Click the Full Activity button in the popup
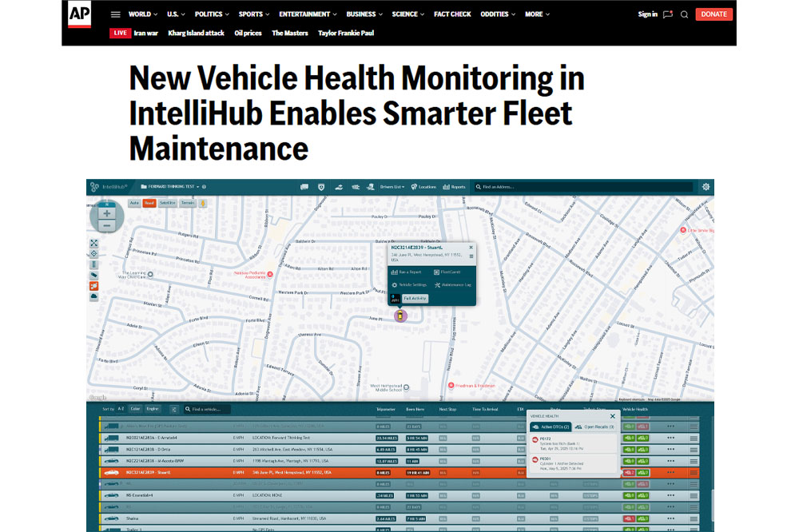 pyautogui.click(x=414, y=298)
